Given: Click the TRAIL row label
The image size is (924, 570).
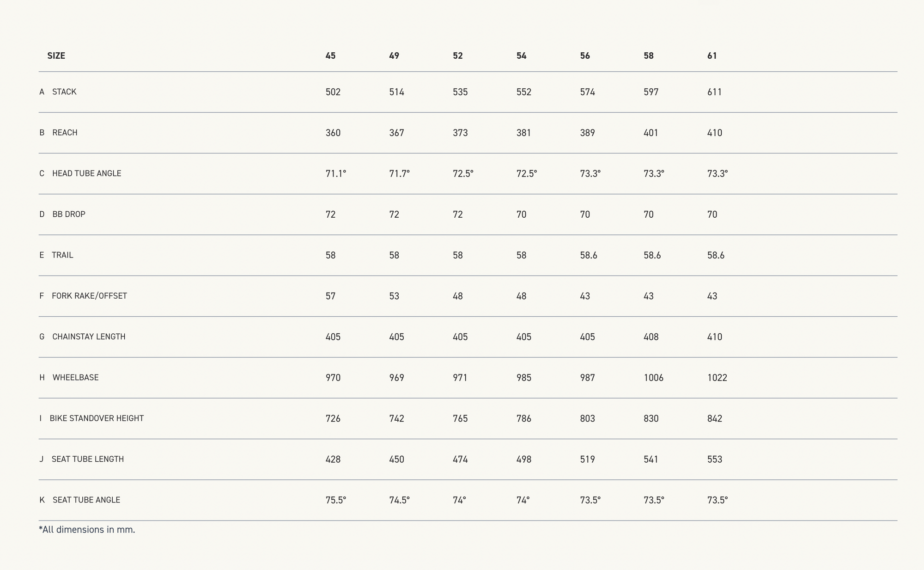Looking at the screenshot, I should (62, 255).
